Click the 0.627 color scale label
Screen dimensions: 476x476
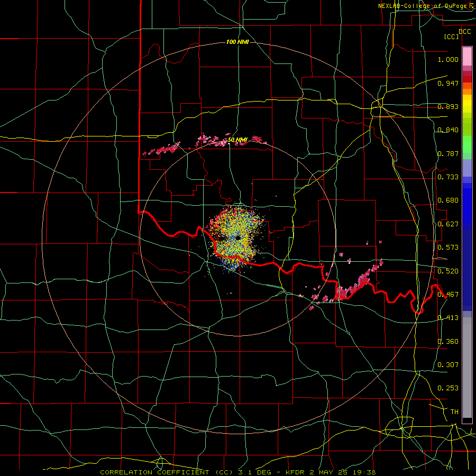pyautogui.click(x=448, y=224)
